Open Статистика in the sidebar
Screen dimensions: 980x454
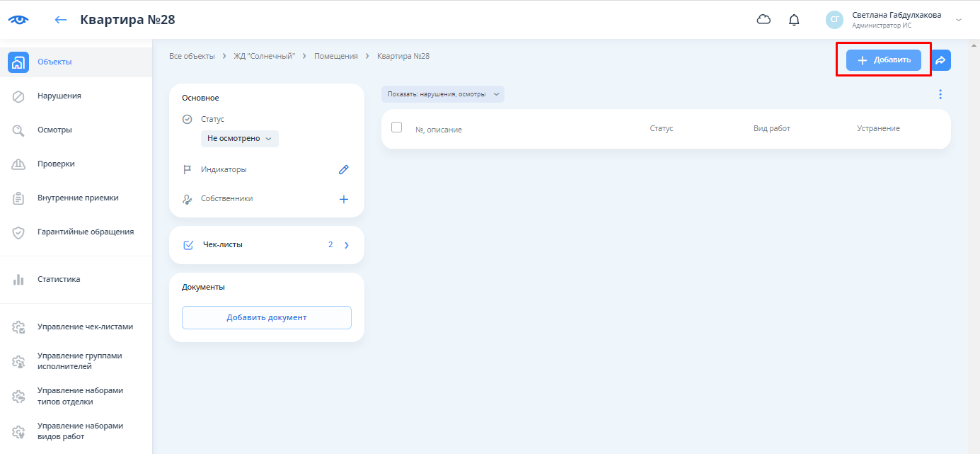(x=59, y=279)
